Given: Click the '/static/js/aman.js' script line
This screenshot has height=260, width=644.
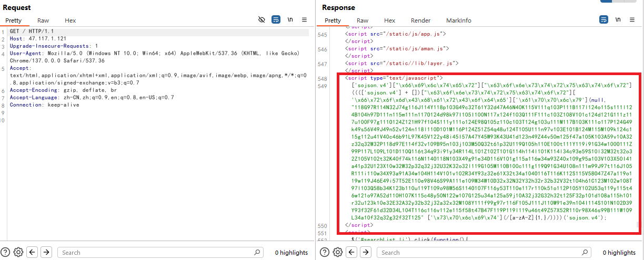Looking at the screenshot, I should [x=397, y=48].
